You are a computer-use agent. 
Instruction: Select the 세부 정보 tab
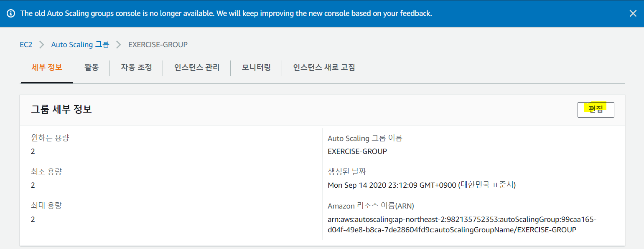47,67
